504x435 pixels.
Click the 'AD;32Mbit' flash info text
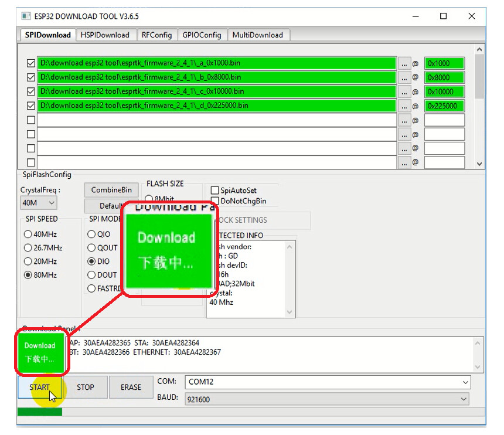pos(237,284)
